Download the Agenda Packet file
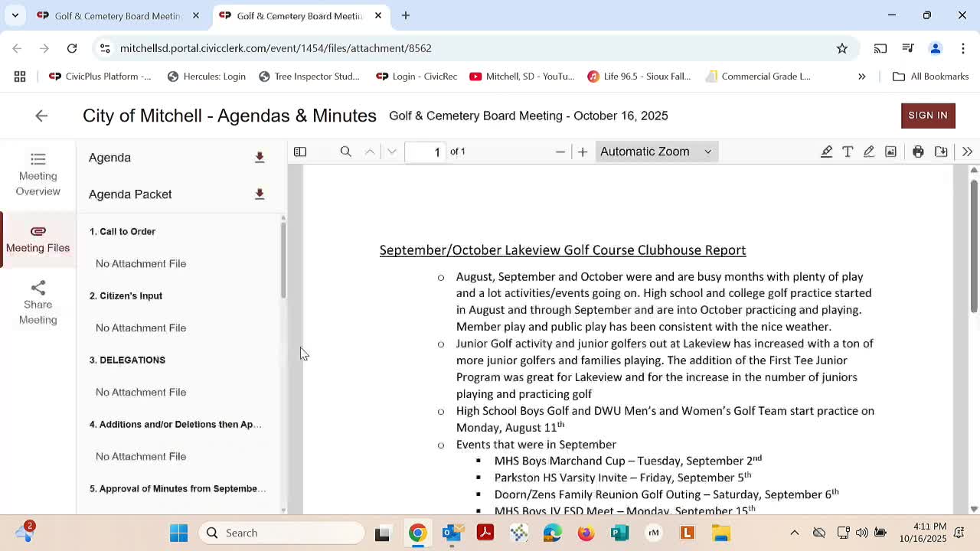Screen dimensions: 980x551 click(260, 194)
